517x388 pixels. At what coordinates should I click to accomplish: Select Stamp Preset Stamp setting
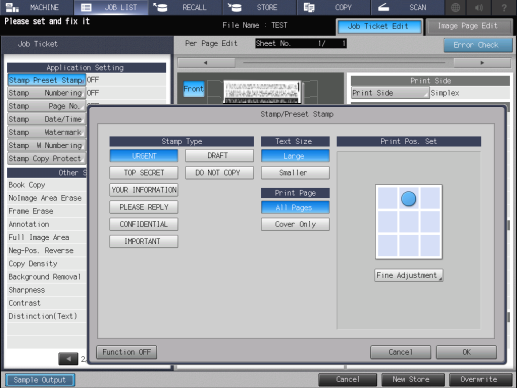[46, 80]
